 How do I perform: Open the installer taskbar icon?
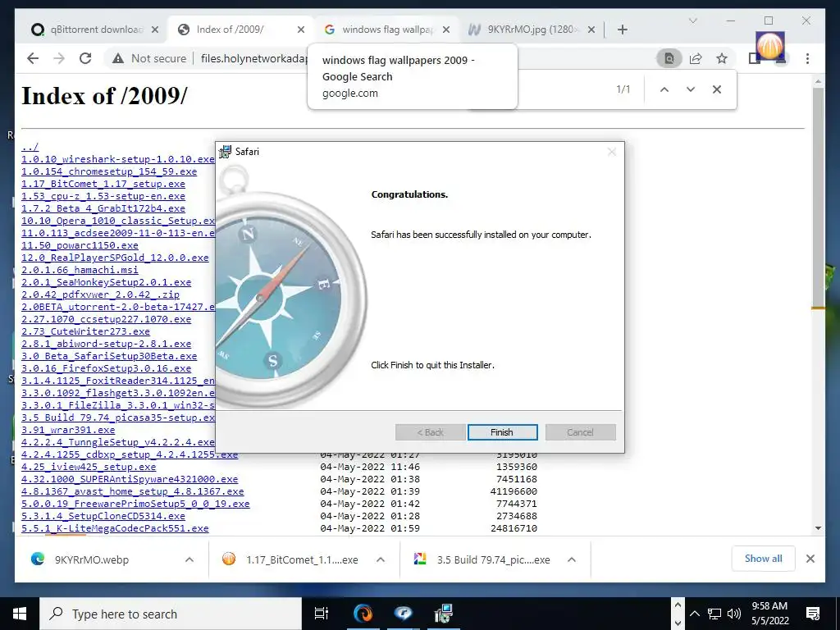point(444,614)
